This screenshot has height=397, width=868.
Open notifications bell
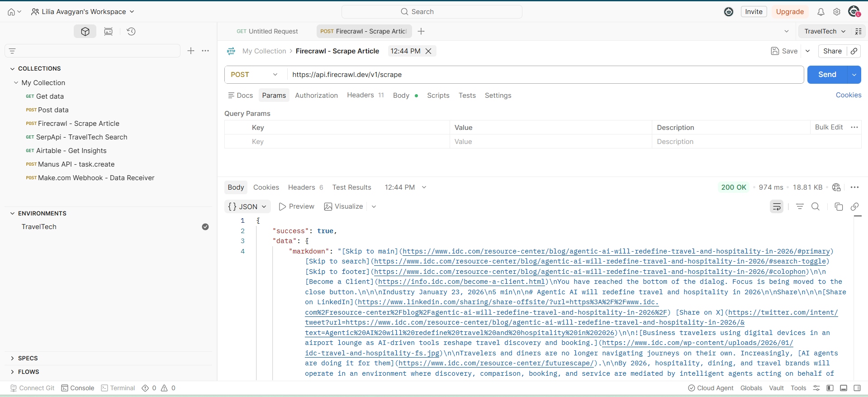[821, 12]
